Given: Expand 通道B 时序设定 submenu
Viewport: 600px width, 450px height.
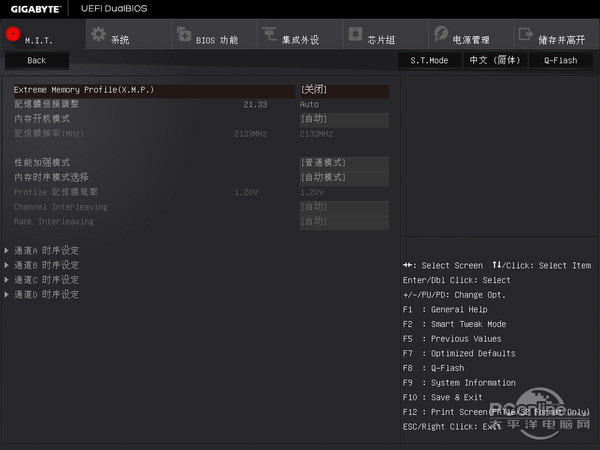Looking at the screenshot, I should click(x=46, y=265).
